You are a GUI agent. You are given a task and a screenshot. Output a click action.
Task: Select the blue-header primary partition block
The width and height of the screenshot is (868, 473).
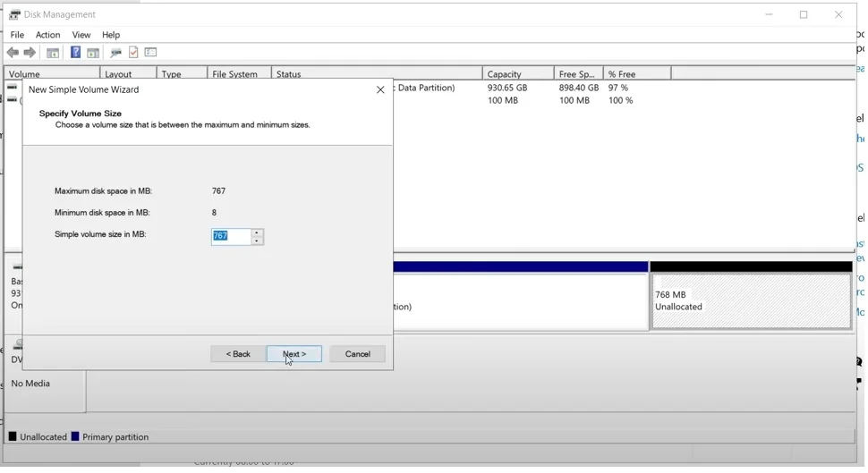[521, 296]
